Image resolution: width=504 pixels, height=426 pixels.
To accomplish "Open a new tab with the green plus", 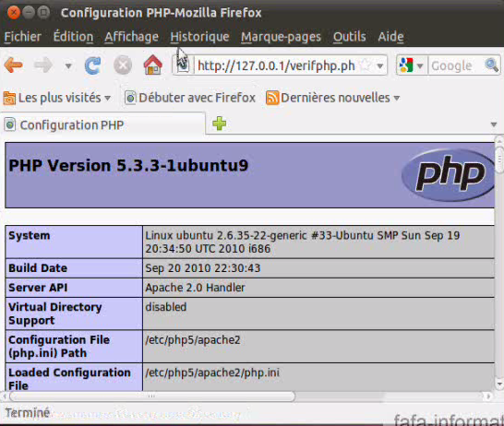I will click(219, 124).
